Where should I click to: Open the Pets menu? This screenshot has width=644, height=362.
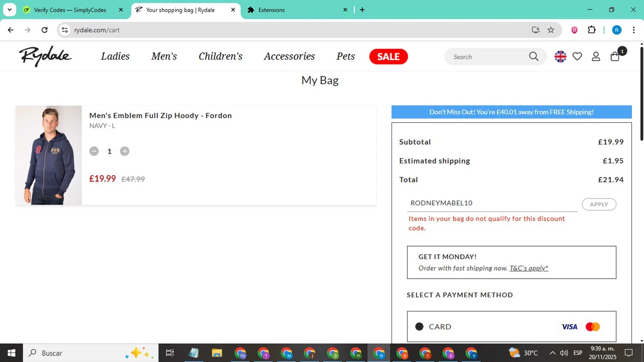(346, 56)
